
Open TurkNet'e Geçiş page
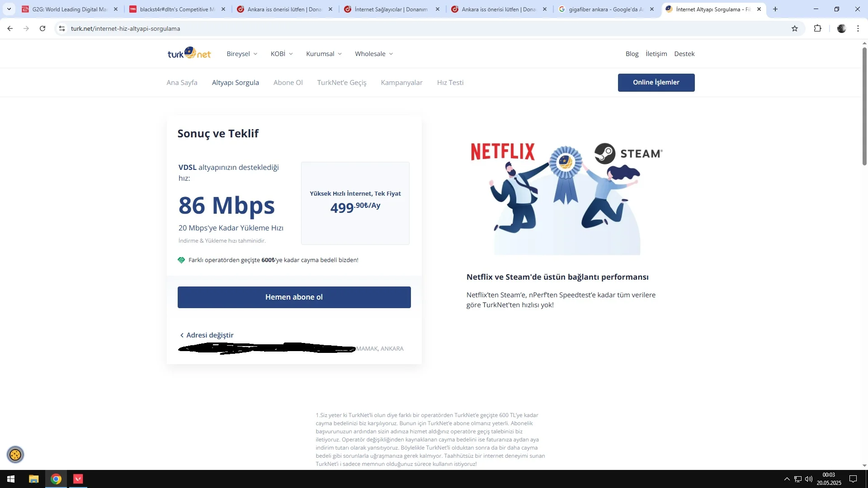point(342,83)
